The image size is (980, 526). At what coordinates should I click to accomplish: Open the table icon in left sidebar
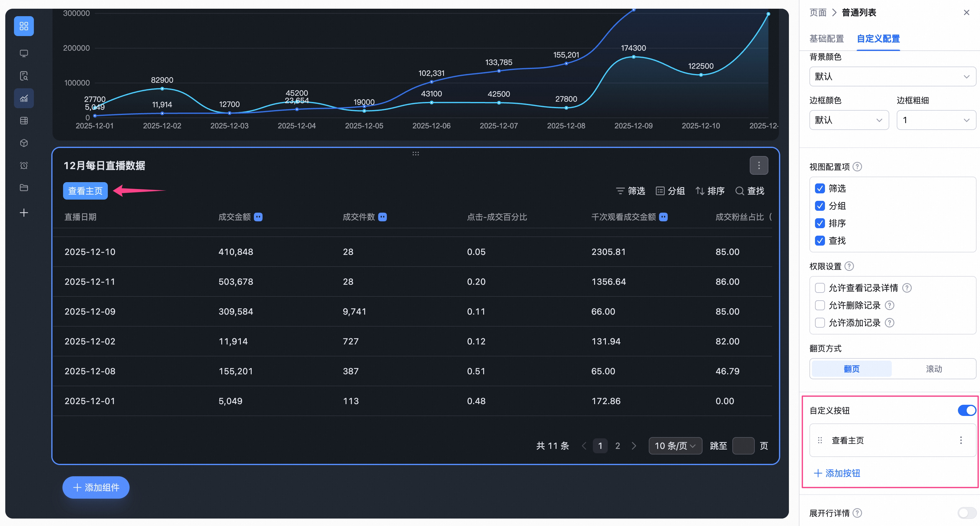[24, 121]
